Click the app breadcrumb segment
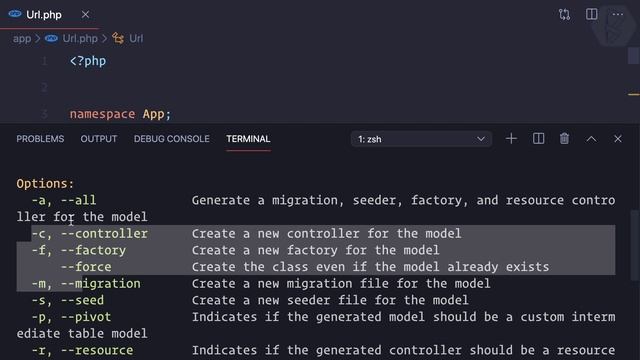This screenshot has height=360, width=640. (x=22, y=38)
